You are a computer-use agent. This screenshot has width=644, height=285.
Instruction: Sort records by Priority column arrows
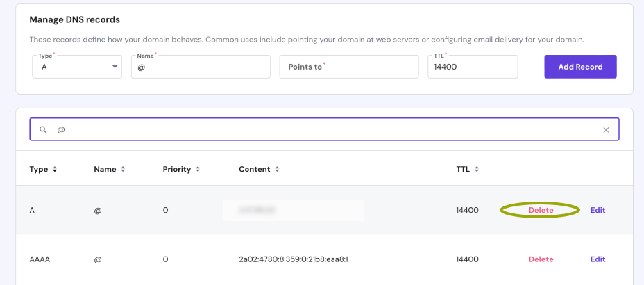click(198, 169)
